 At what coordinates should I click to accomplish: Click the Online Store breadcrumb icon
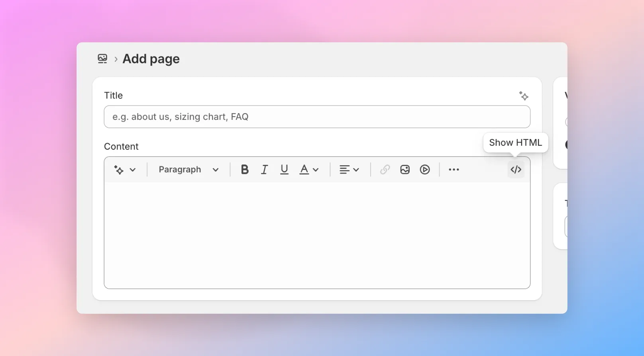pyautogui.click(x=102, y=59)
